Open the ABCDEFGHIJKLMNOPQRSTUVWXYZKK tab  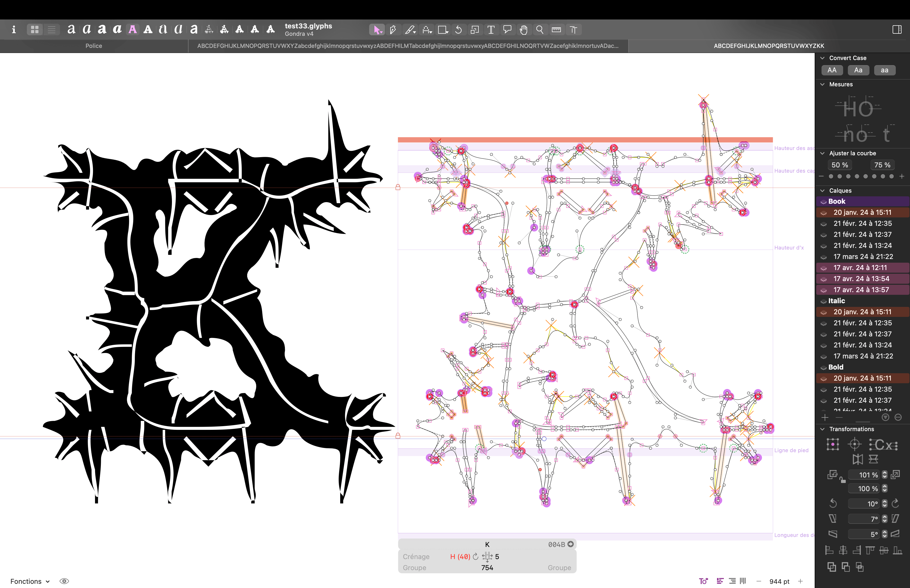pos(768,46)
